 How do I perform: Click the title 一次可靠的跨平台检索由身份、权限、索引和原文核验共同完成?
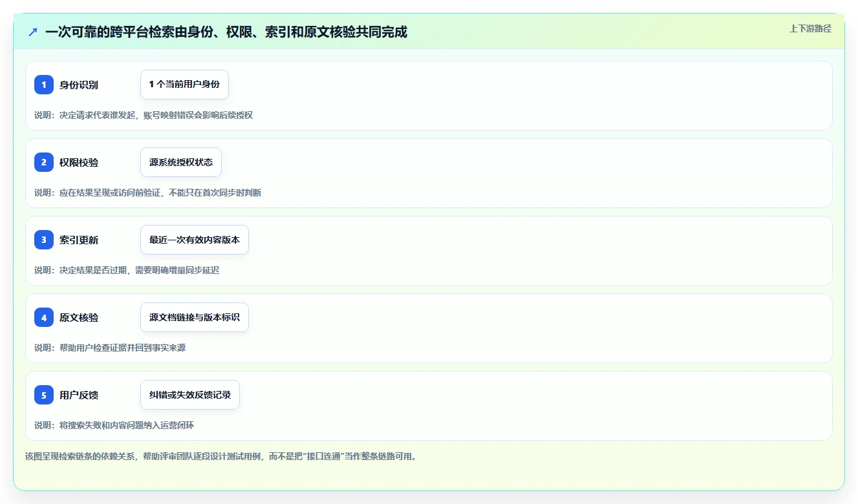click(x=226, y=32)
